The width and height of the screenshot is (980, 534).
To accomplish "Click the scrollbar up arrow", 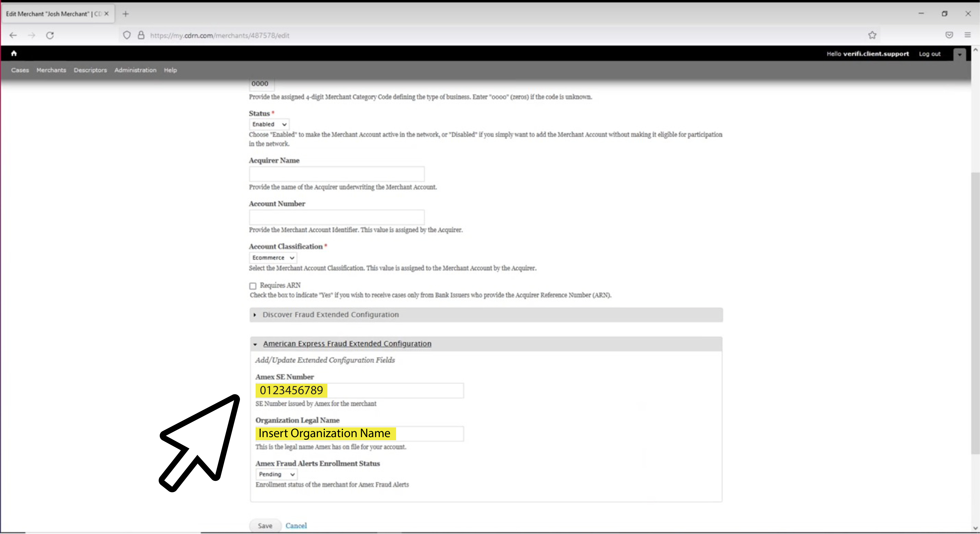I will click(975, 50).
